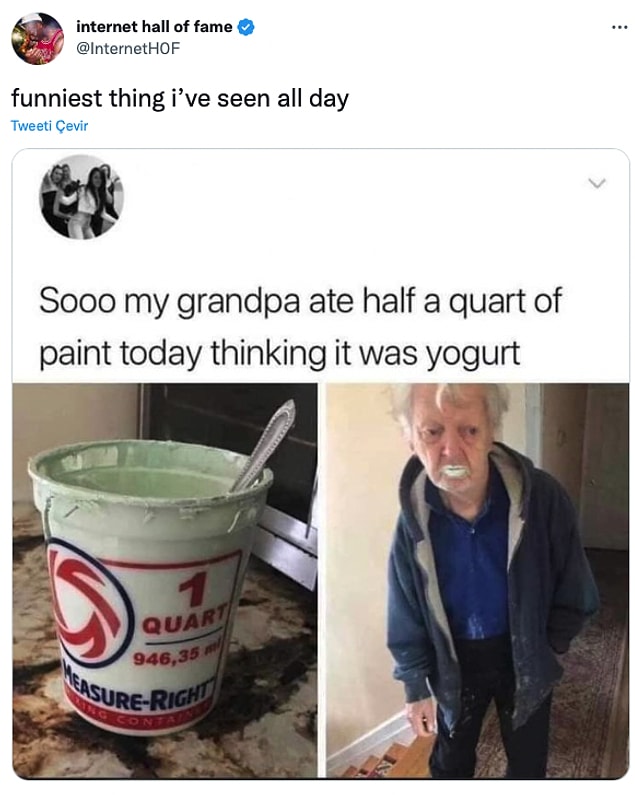The image size is (635, 795).
Task: Open the three-dot more options menu
Action: click(x=619, y=27)
